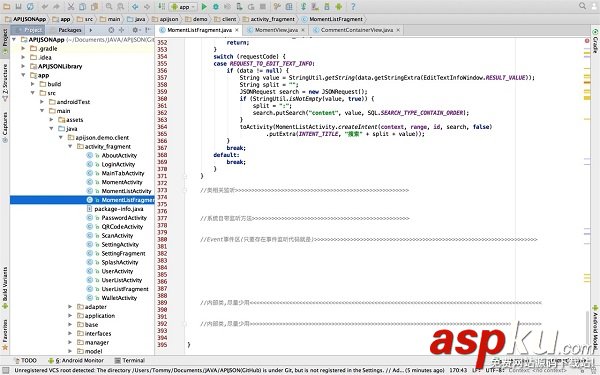Screen dimensions: 600x375
Task: Run the app with green play button
Action: point(204,7)
